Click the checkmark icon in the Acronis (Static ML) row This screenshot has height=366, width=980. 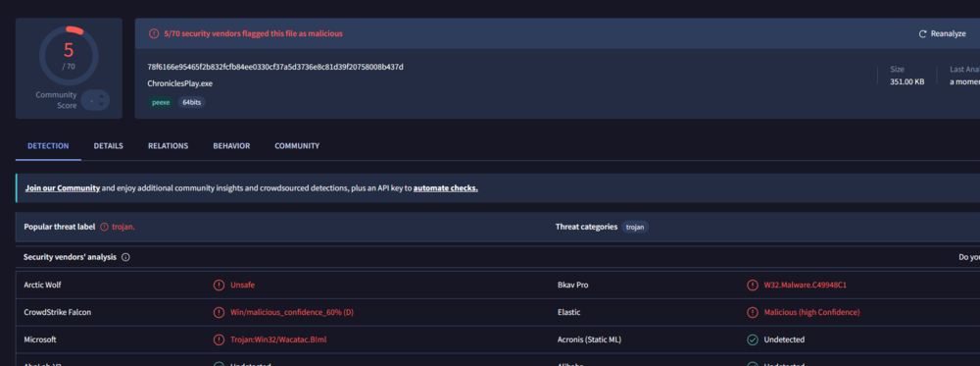753,340
